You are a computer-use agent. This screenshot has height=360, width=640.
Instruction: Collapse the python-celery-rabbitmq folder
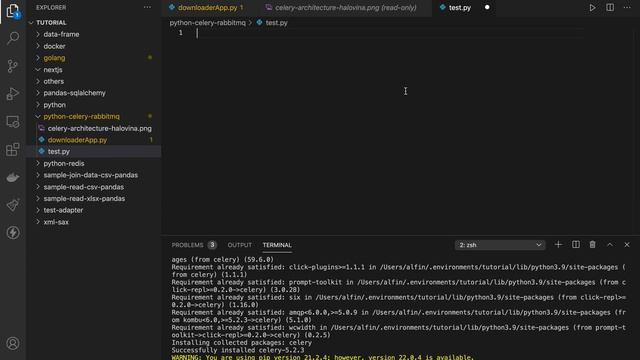pyautogui.click(x=81, y=116)
